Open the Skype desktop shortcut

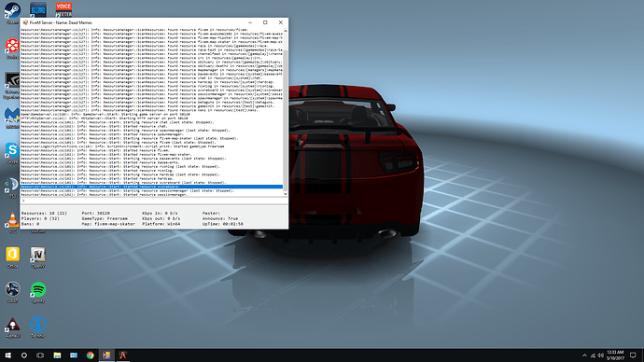pos(12,150)
